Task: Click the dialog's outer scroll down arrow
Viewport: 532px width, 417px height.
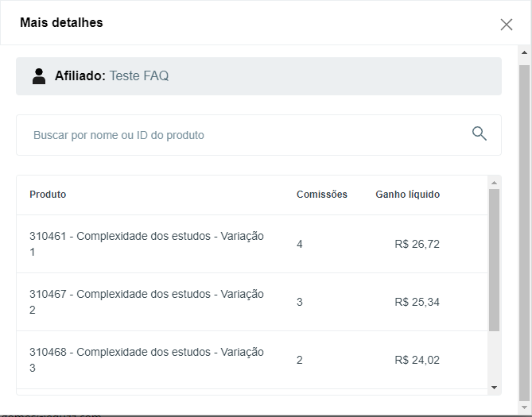Action: (x=524, y=407)
